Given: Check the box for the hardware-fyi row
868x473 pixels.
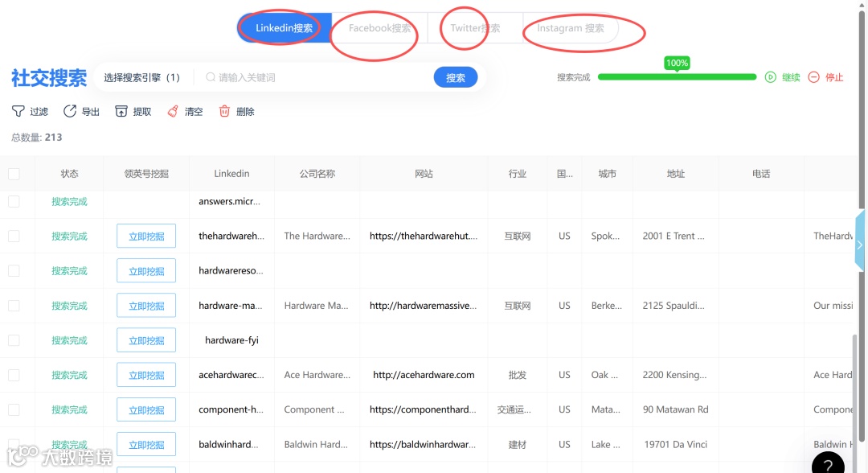Looking at the screenshot, I should tap(14, 340).
